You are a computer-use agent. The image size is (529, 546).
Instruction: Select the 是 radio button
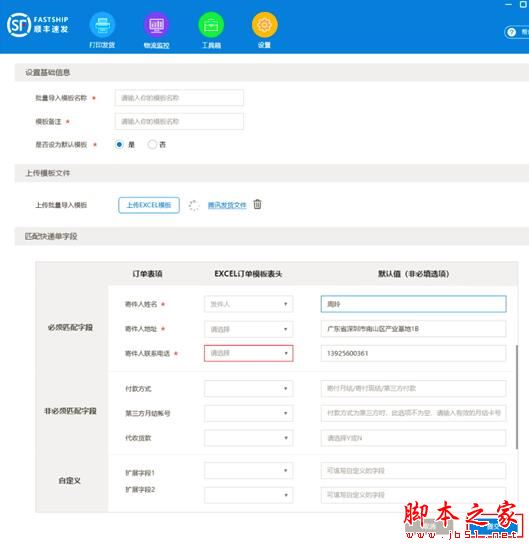pyautogui.click(x=119, y=144)
